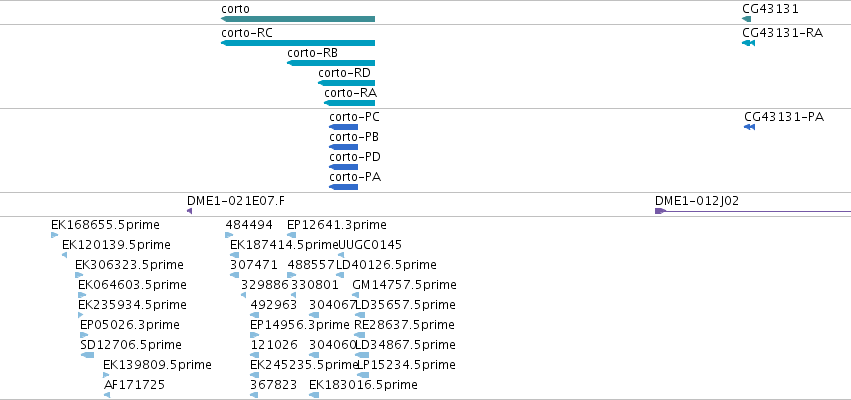Click the CG43131-PA protein arrow
The width and height of the screenshot is (851, 400).
point(750,127)
